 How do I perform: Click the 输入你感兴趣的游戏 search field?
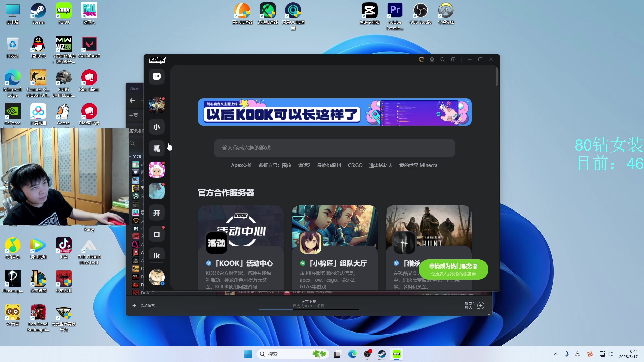(335, 148)
